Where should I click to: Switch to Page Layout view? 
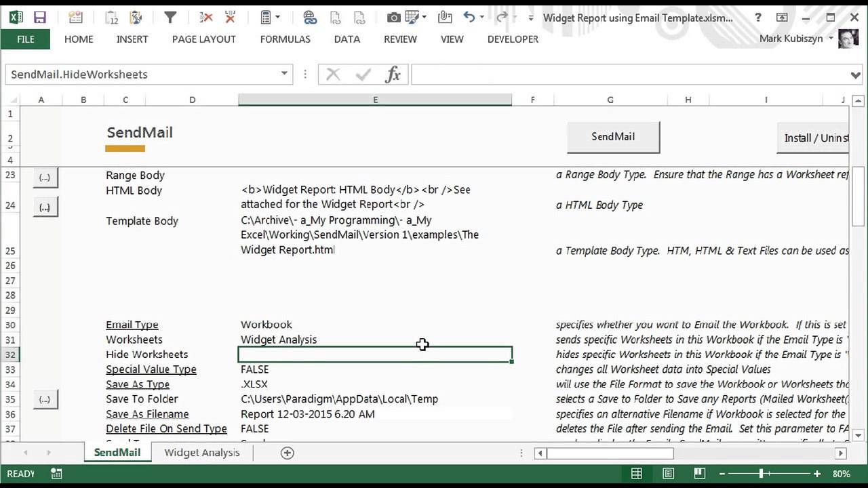point(668,474)
